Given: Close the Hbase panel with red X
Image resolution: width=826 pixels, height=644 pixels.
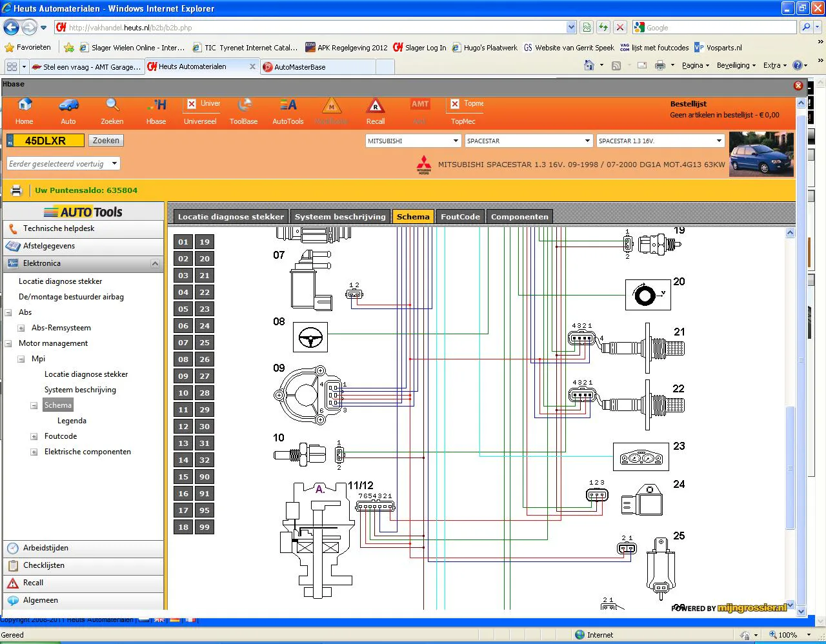Looking at the screenshot, I should tap(798, 85).
